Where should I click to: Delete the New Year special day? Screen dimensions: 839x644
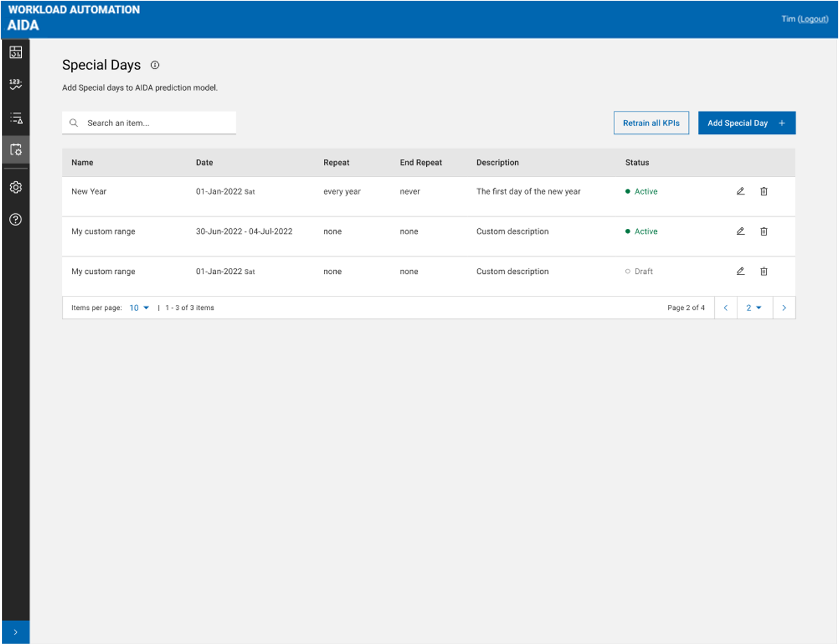pyautogui.click(x=764, y=191)
